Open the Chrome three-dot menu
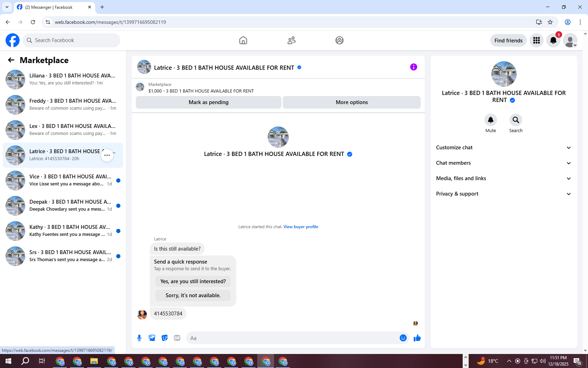Image resolution: width=588 pixels, height=368 pixels. click(x=580, y=22)
